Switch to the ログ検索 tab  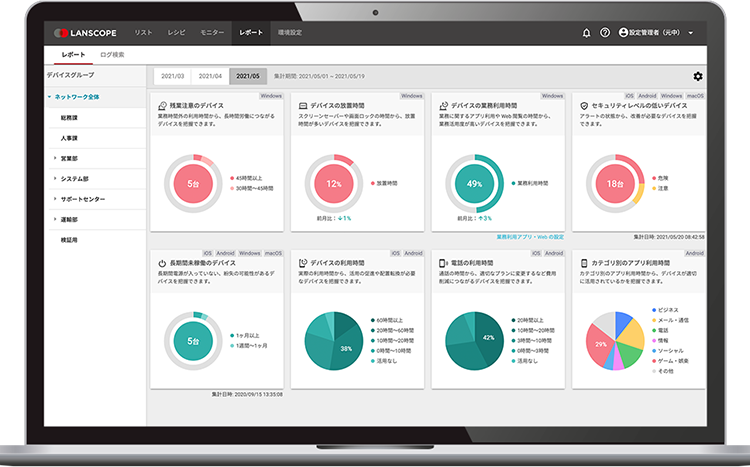pos(112,55)
